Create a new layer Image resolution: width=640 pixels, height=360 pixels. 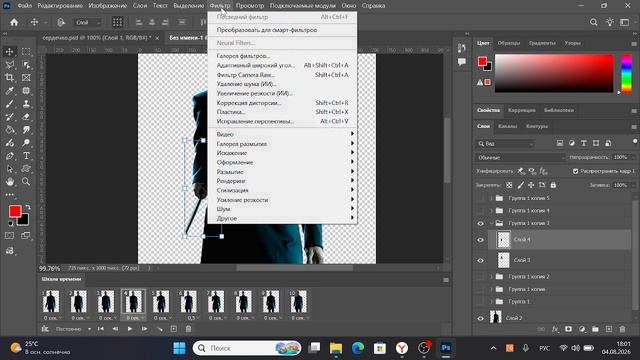coord(609,329)
